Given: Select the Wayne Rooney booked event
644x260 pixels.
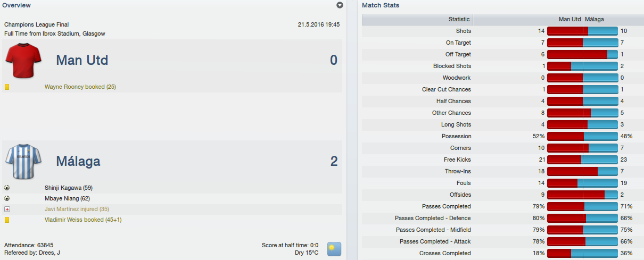Looking at the screenshot, I should 80,87.
